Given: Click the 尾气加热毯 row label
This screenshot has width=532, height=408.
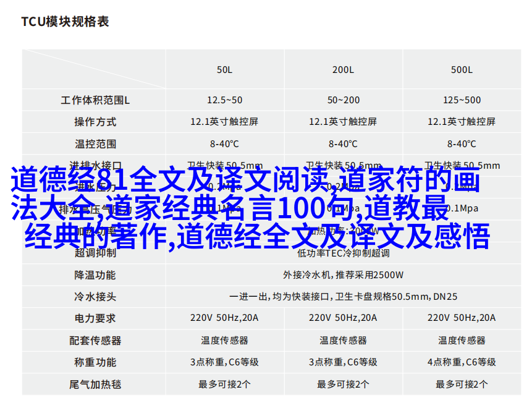Looking at the screenshot, I should 95,384.
